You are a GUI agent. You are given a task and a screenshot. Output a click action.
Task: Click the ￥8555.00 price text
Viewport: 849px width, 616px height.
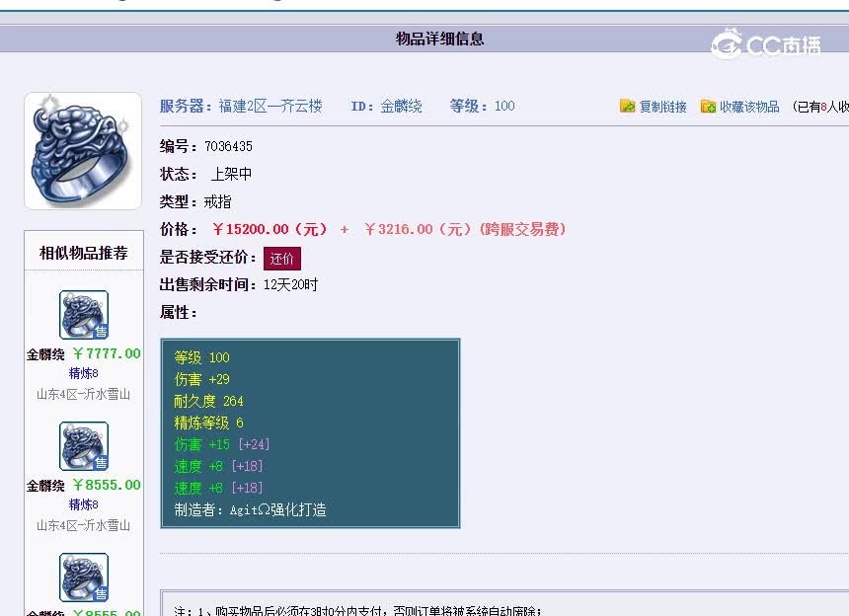pyautogui.click(x=107, y=485)
